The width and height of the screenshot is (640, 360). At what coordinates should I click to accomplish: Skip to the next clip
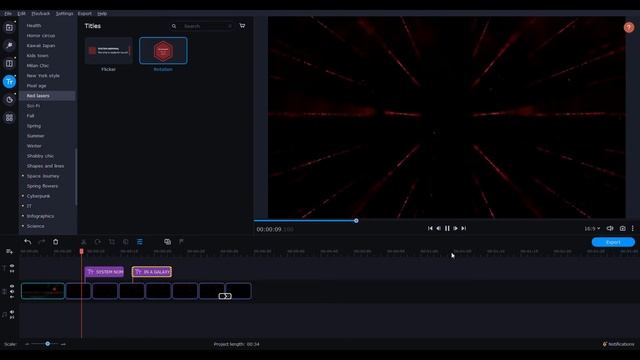(x=464, y=229)
